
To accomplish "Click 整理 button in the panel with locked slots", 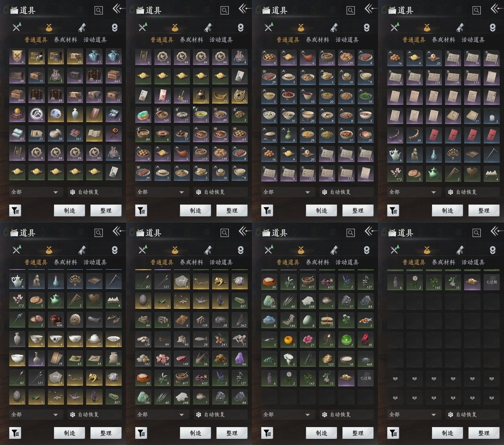I will (484, 433).
